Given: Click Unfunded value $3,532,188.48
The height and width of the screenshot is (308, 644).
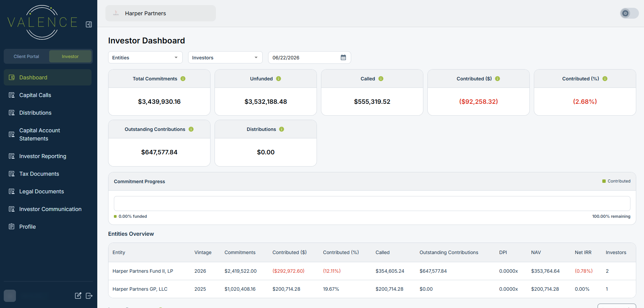Looking at the screenshot, I should coord(266,101).
